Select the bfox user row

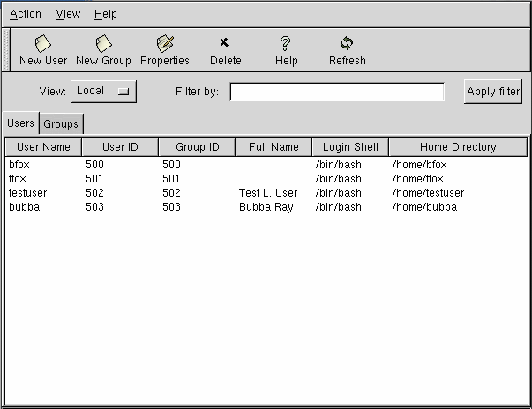point(19,165)
